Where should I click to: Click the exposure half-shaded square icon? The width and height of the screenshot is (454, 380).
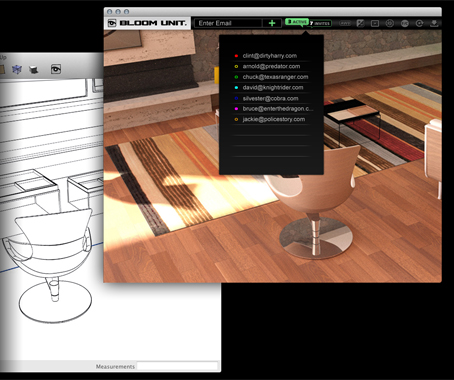360,23
